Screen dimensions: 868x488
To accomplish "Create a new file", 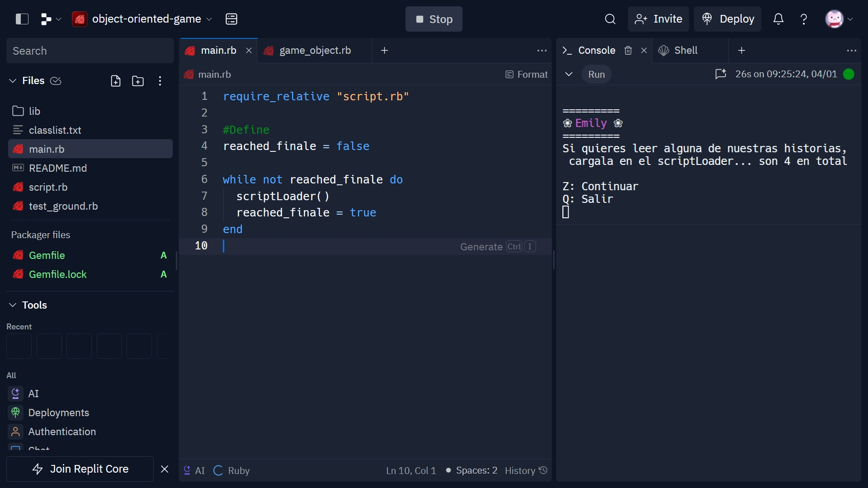I will click(x=116, y=81).
